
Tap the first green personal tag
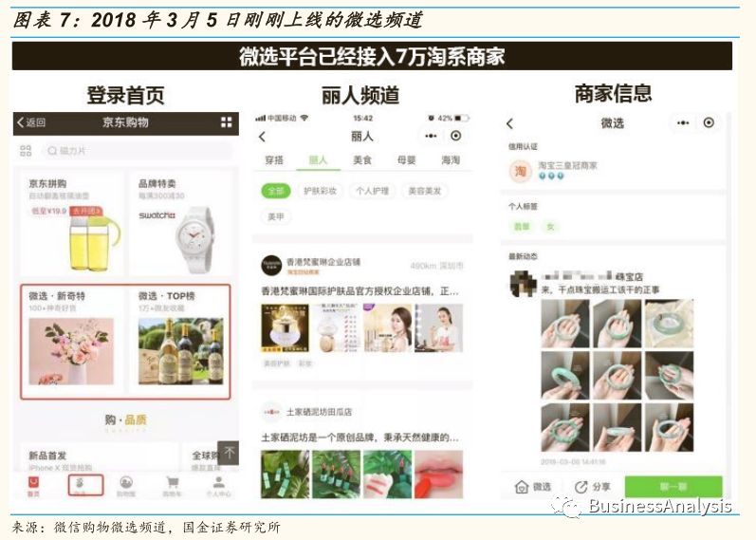[521, 227]
